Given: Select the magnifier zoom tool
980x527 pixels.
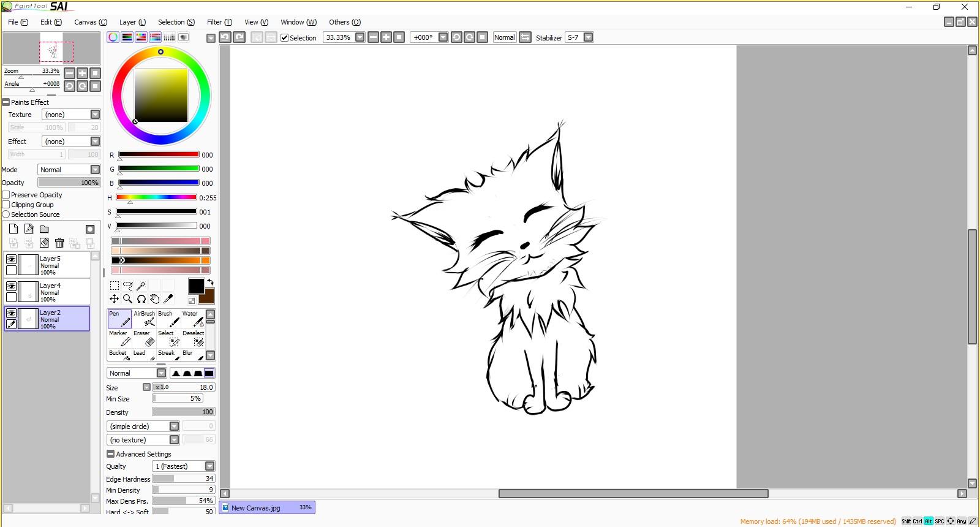Looking at the screenshot, I should (x=128, y=299).
